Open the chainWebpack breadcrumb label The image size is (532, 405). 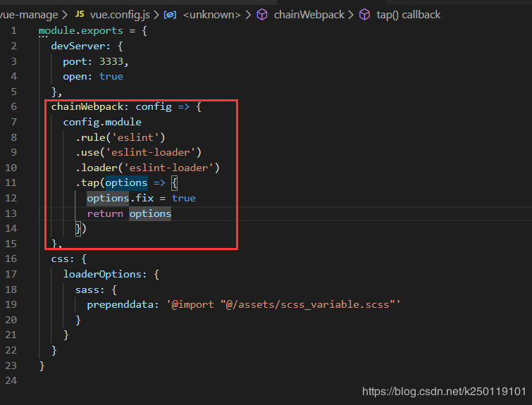[307, 14]
